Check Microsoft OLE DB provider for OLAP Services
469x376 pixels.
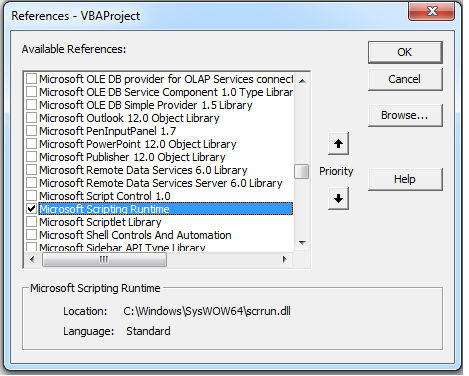pyautogui.click(x=31, y=79)
